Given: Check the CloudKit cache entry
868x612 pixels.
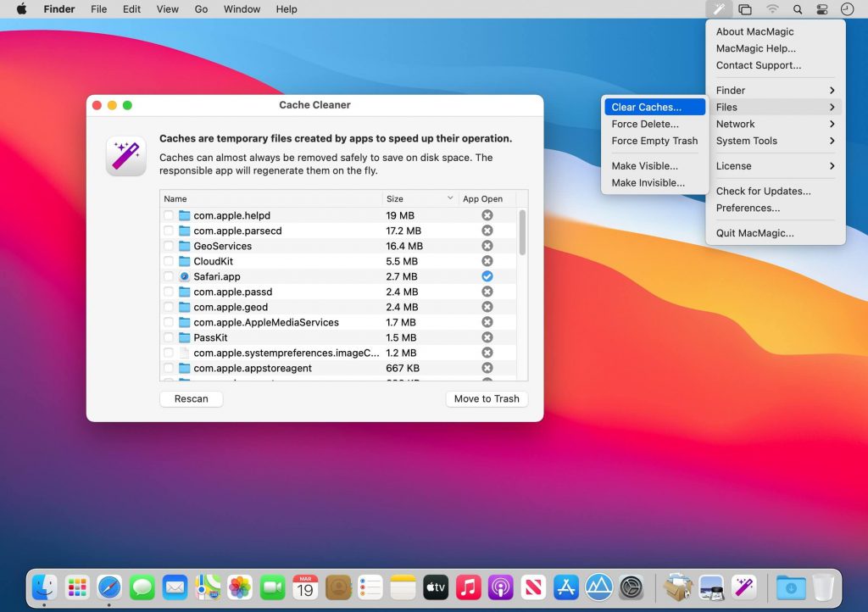Looking at the screenshot, I should point(167,261).
